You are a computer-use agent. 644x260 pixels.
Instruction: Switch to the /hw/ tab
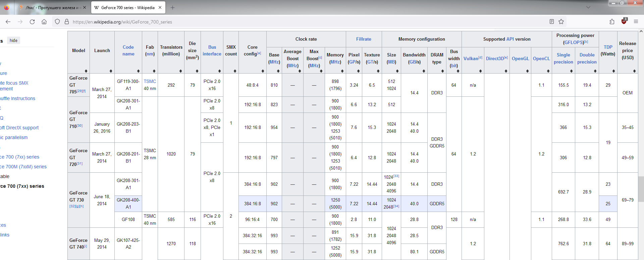point(50,7)
